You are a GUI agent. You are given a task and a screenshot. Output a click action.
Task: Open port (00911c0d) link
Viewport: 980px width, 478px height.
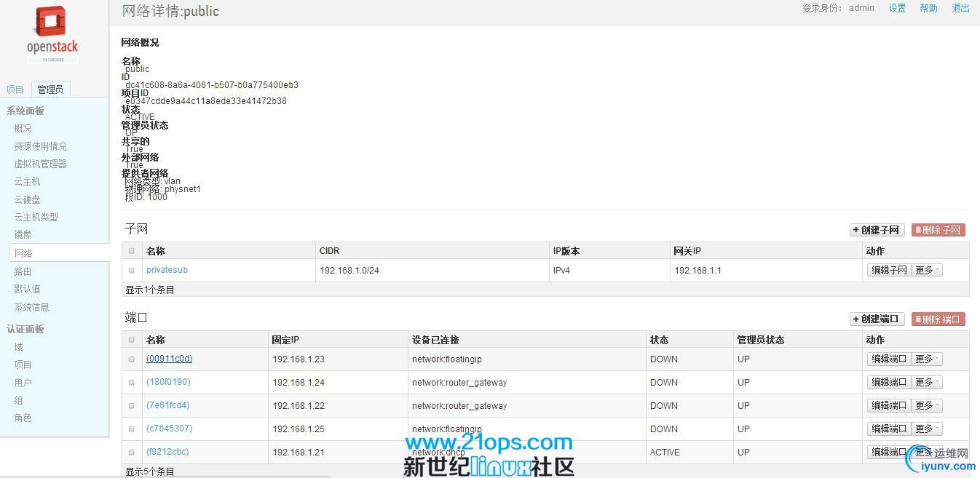(x=169, y=359)
